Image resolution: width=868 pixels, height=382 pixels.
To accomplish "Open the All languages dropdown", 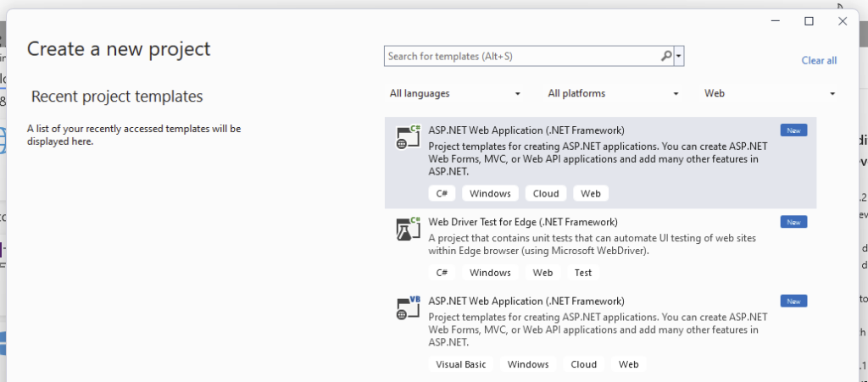I will tap(455, 93).
